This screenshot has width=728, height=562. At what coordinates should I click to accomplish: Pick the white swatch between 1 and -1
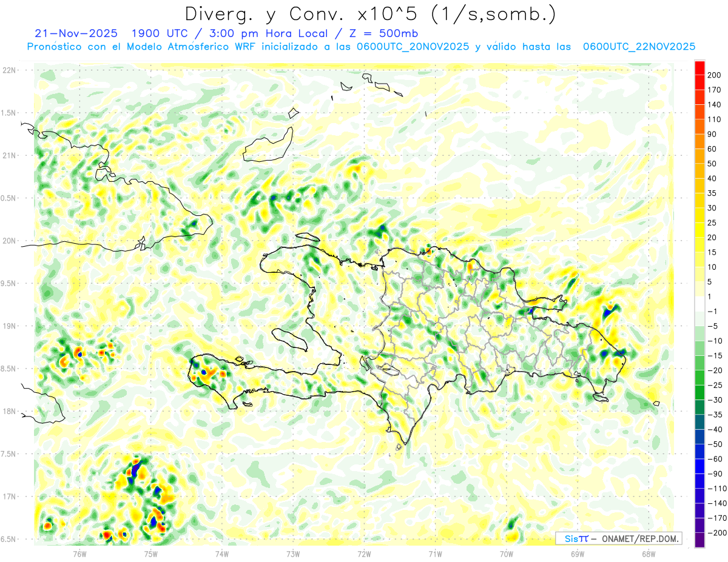click(x=700, y=304)
